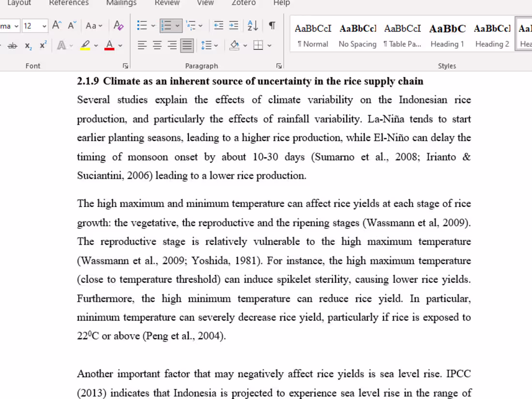The height and width of the screenshot is (399, 532).
Task: Launch the Font dialog box
Action: (126, 66)
